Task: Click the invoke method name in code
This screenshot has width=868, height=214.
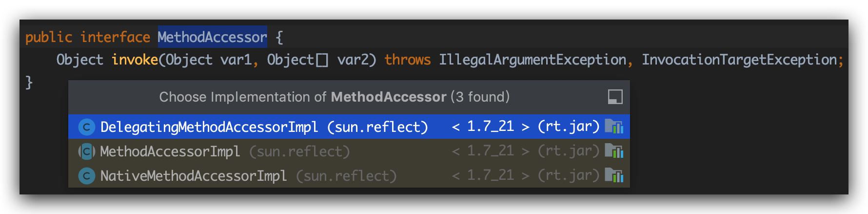Action: (x=135, y=60)
